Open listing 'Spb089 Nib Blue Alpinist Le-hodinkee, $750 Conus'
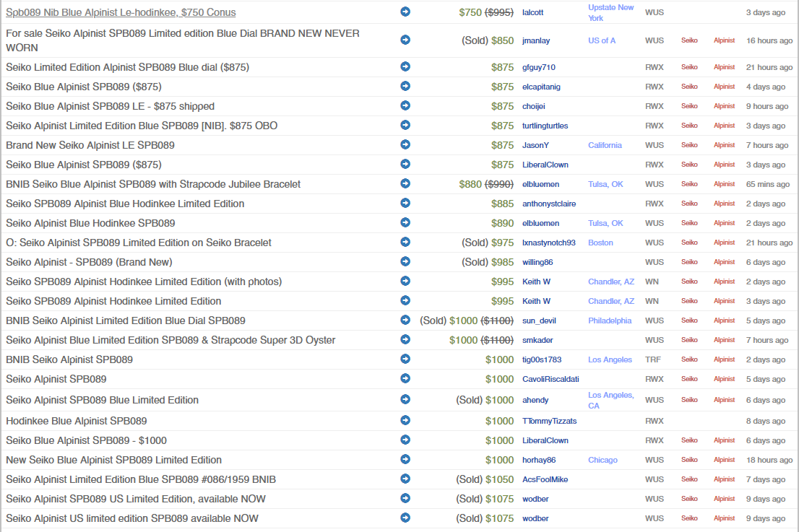Viewport: 799px width, 532px height. [121, 12]
